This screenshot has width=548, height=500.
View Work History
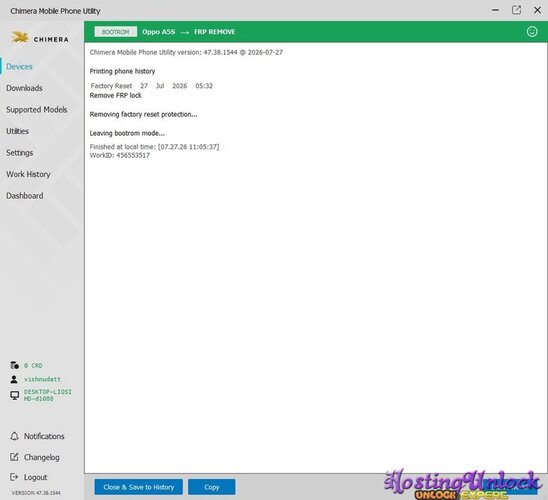pyautogui.click(x=28, y=174)
